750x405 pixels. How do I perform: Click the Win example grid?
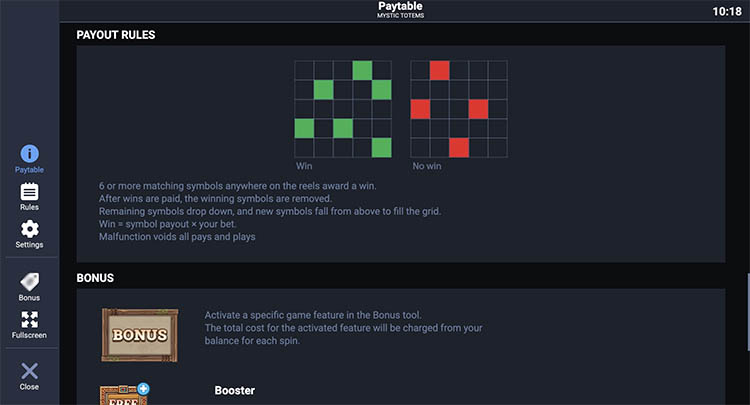(x=342, y=108)
